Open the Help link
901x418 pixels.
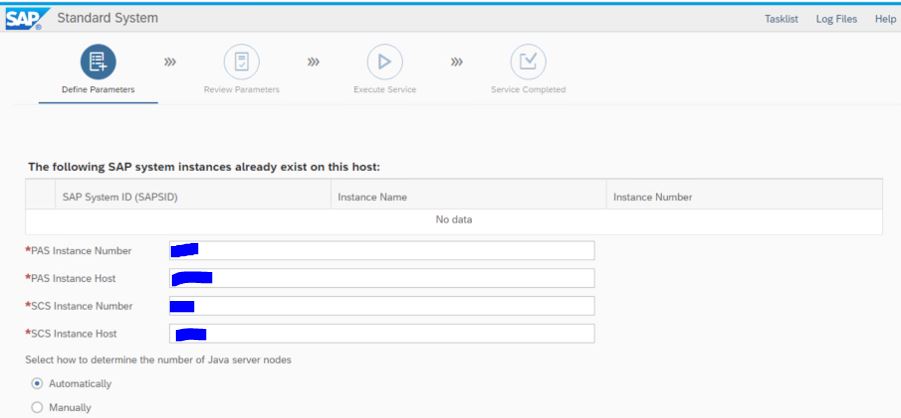885,19
